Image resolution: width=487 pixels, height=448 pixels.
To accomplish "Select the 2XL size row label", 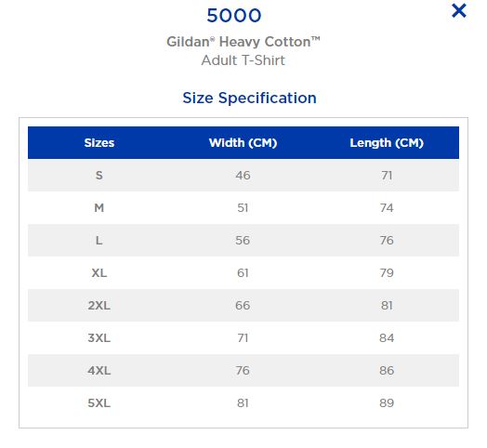I will [99, 306].
